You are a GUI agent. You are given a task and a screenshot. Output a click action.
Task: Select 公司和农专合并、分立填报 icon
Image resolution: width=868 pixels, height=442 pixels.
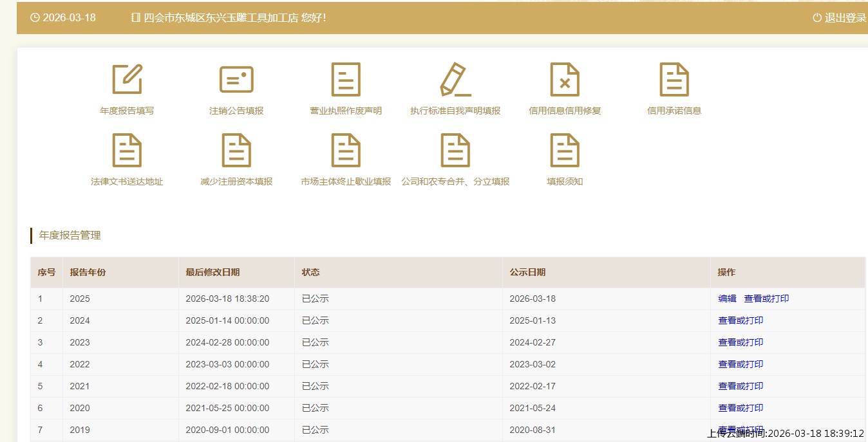click(x=455, y=151)
